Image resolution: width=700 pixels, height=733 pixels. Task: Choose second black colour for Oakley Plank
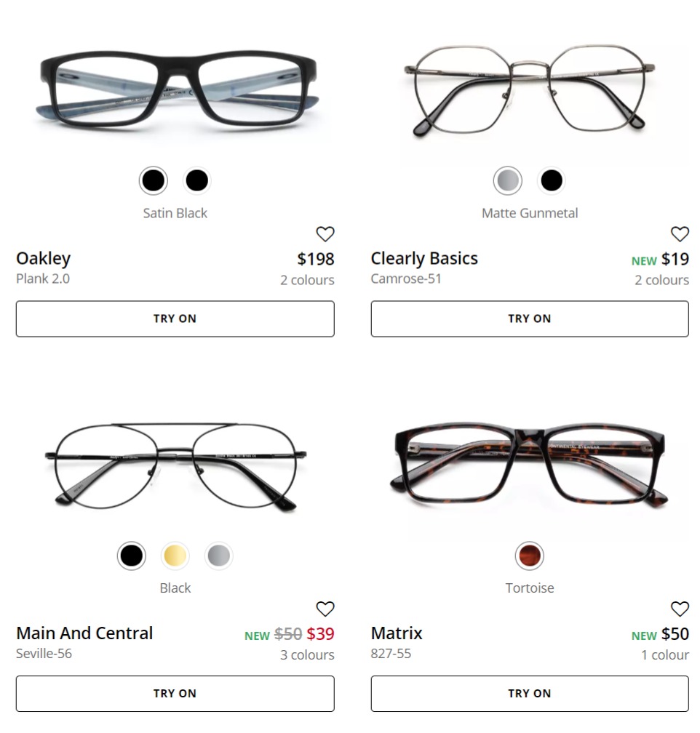[x=197, y=180]
